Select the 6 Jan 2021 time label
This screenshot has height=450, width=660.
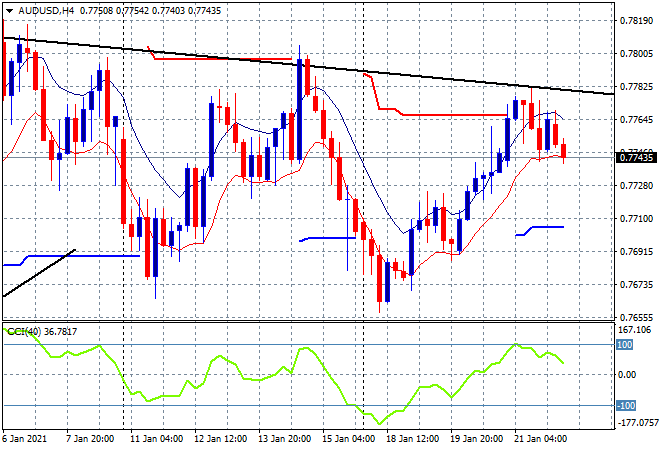tap(24, 439)
